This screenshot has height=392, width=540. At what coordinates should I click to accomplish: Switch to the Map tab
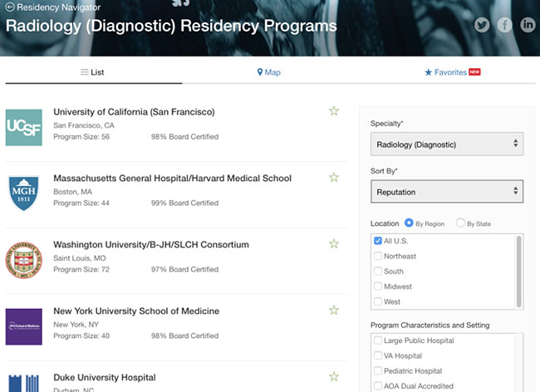tap(269, 72)
